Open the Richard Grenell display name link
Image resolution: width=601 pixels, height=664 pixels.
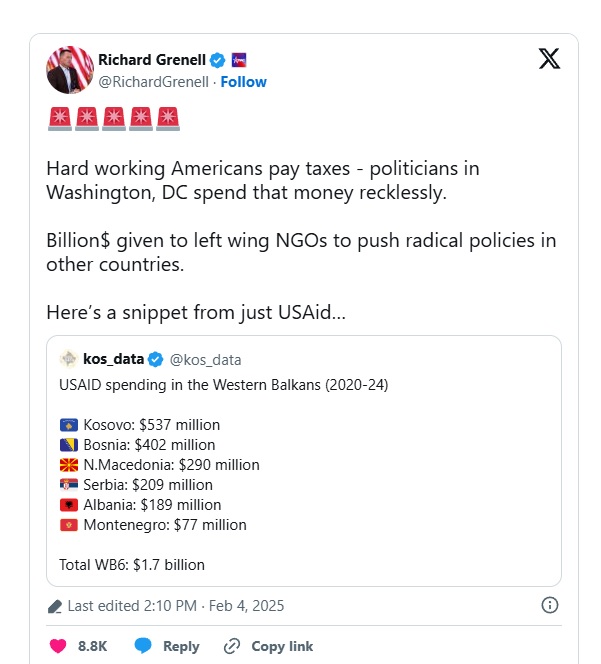tap(152, 60)
